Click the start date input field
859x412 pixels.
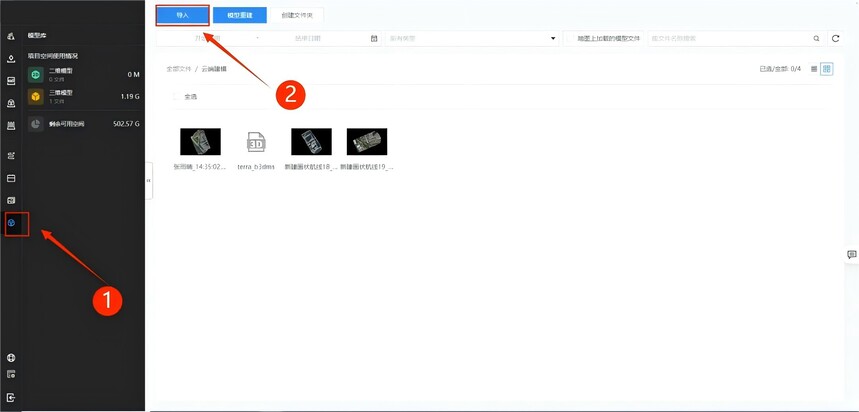pyautogui.click(x=208, y=38)
